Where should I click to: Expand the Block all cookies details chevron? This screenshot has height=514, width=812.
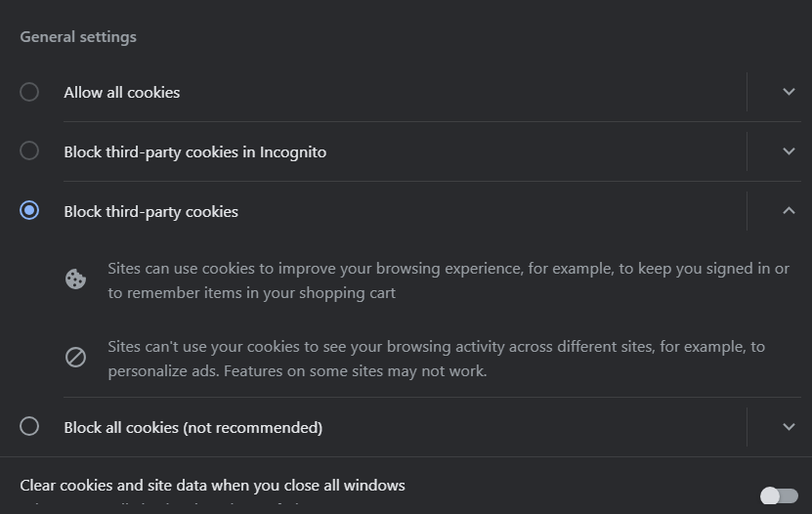point(789,426)
